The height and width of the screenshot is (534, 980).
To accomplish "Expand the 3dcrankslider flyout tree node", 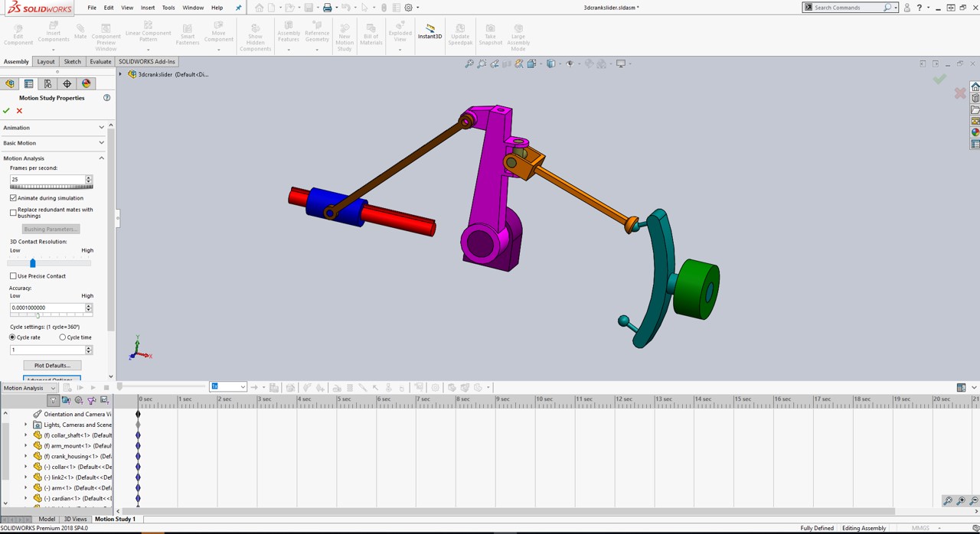I will tap(120, 74).
